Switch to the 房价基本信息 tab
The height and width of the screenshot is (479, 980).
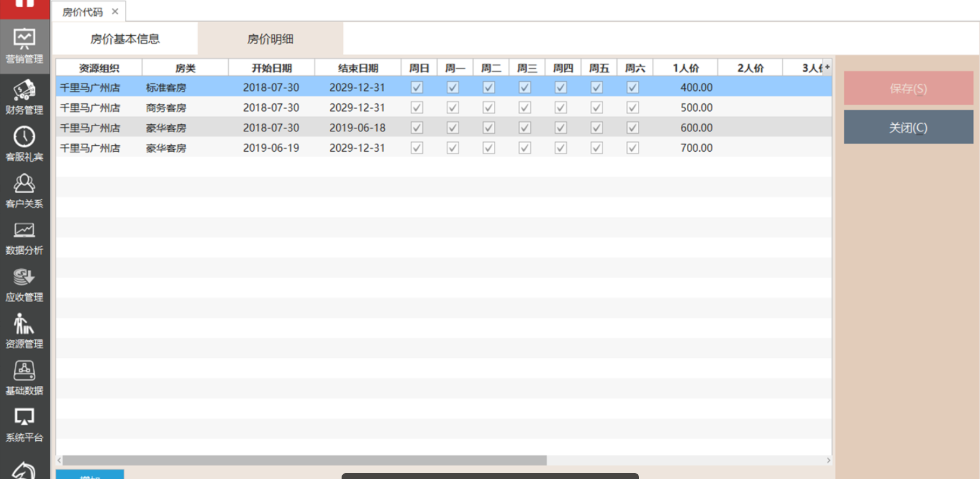125,39
